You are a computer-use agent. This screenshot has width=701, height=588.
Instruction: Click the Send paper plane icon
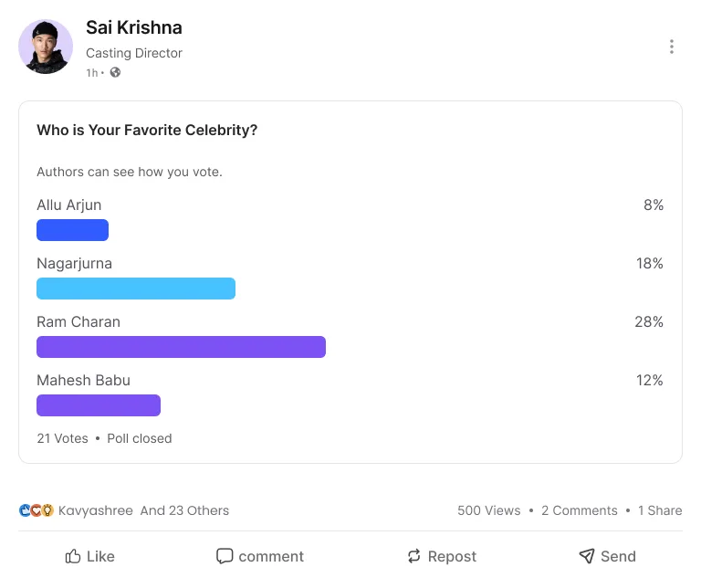pyautogui.click(x=587, y=556)
